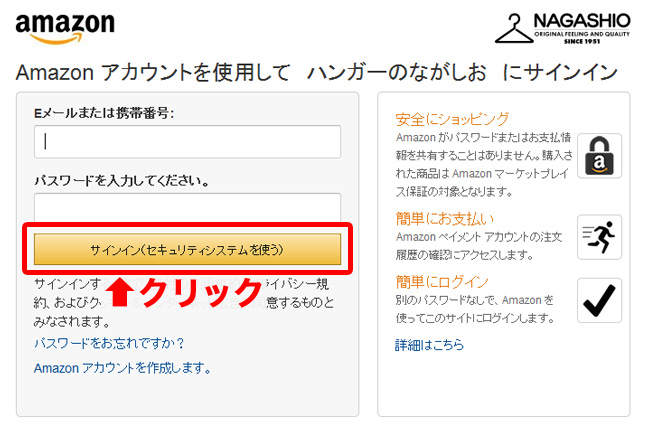
Task: Click the 簡単にログイン heading
Action: 442,282
